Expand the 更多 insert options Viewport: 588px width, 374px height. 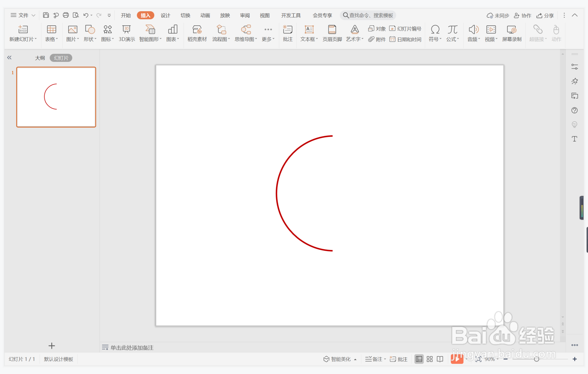268,33
